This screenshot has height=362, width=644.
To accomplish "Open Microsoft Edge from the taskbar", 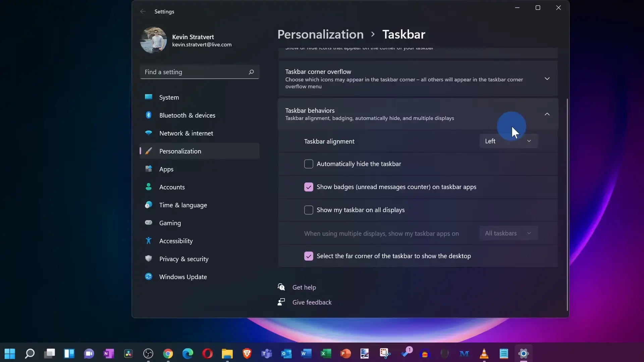I will click(x=188, y=353).
